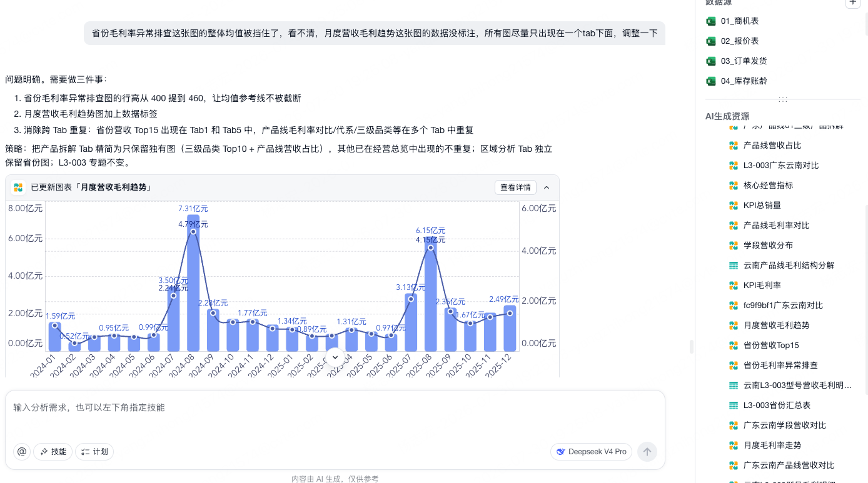Open the 省份毛利率异常排查 resource
Screen dimensions: 868x483
coord(780,366)
